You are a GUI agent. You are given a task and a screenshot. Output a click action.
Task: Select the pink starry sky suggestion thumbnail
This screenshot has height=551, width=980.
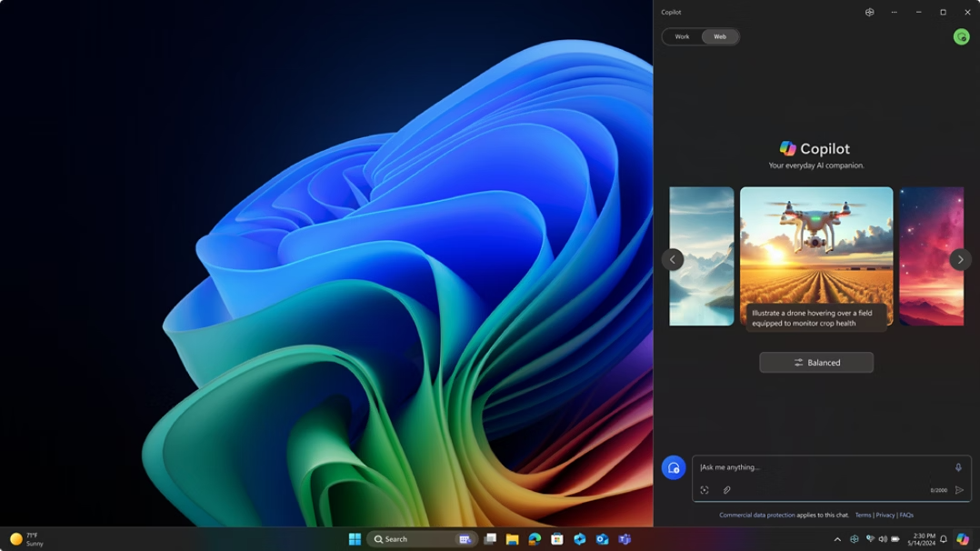pyautogui.click(x=931, y=256)
